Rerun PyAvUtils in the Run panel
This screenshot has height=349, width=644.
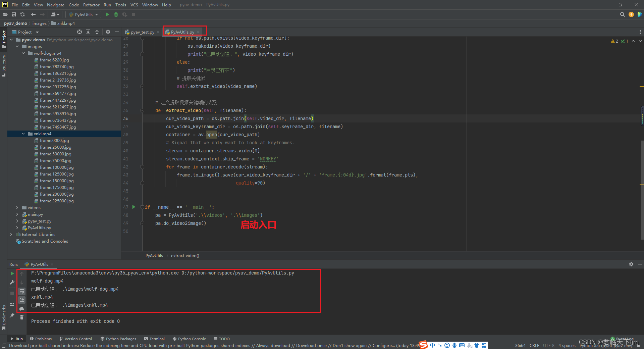tap(12, 273)
